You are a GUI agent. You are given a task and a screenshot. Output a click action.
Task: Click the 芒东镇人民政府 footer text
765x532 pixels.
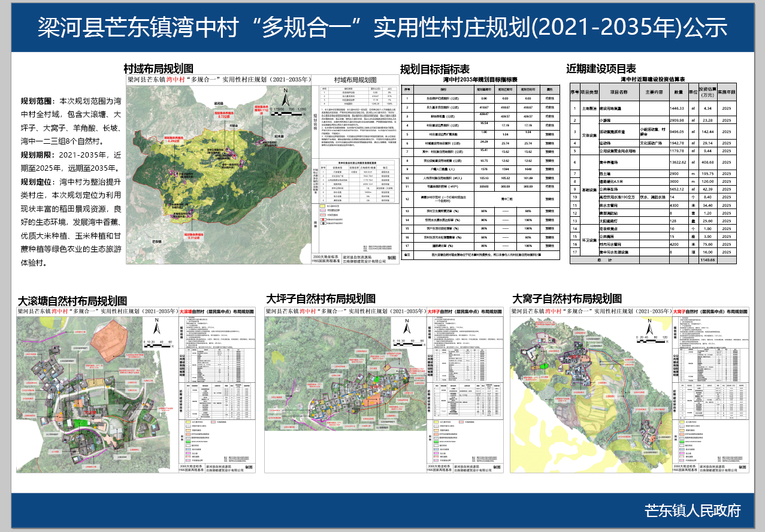coord(692,510)
